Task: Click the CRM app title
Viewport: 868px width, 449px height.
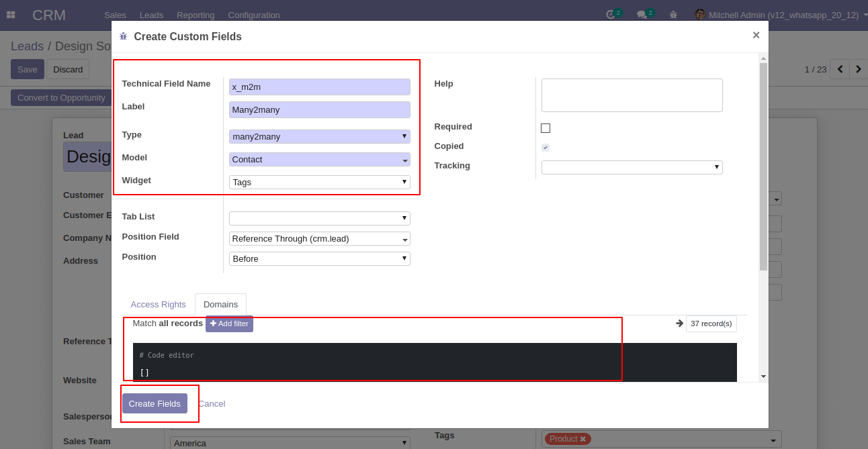Action: coord(49,15)
